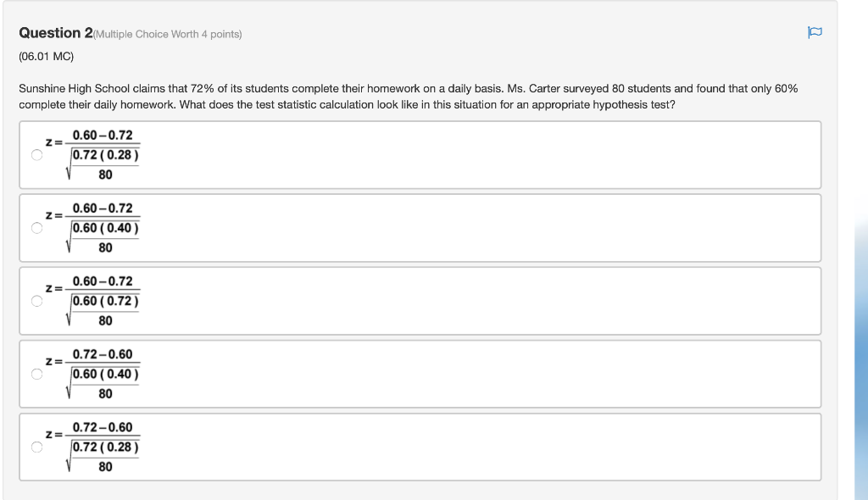The width and height of the screenshot is (868, 500).
Task: Select the third answer's radio button
Action: 36,301
